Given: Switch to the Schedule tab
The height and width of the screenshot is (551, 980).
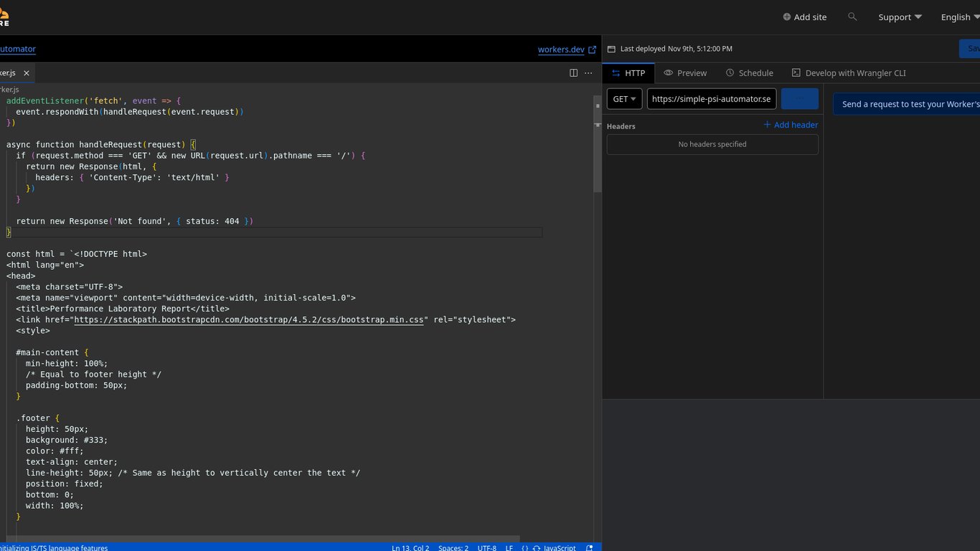Looking at the screenshot, I should point(750,72).
